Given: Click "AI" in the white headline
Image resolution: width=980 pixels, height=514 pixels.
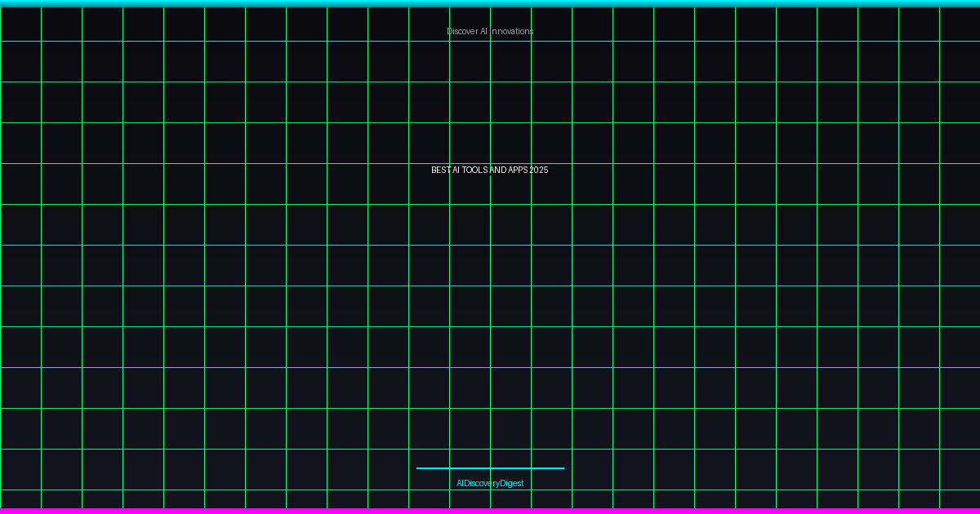Looking at the screenshot, I should pyautogui.click(x=456, y=171).
